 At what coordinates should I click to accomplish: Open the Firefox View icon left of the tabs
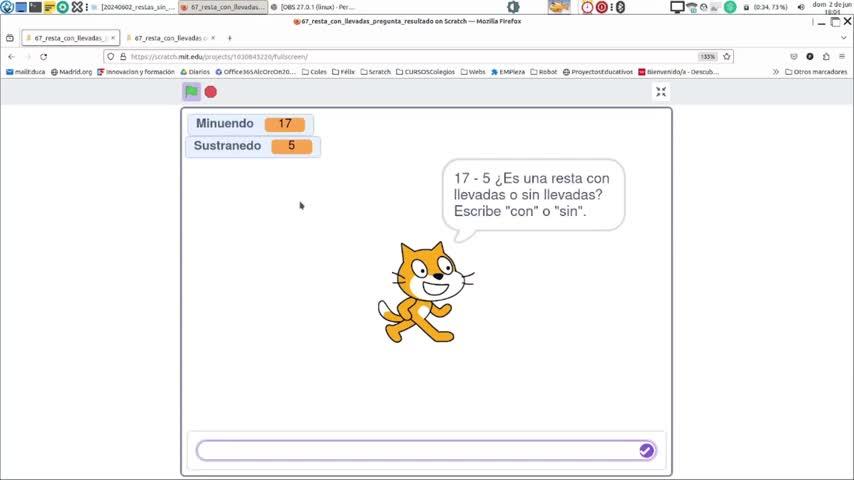pos(10,38)
